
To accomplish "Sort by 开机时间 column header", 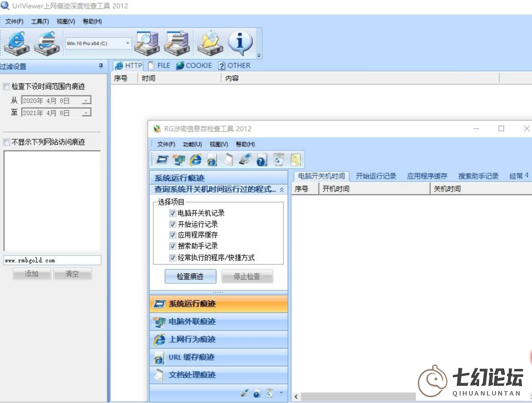I will click(375, 189).
